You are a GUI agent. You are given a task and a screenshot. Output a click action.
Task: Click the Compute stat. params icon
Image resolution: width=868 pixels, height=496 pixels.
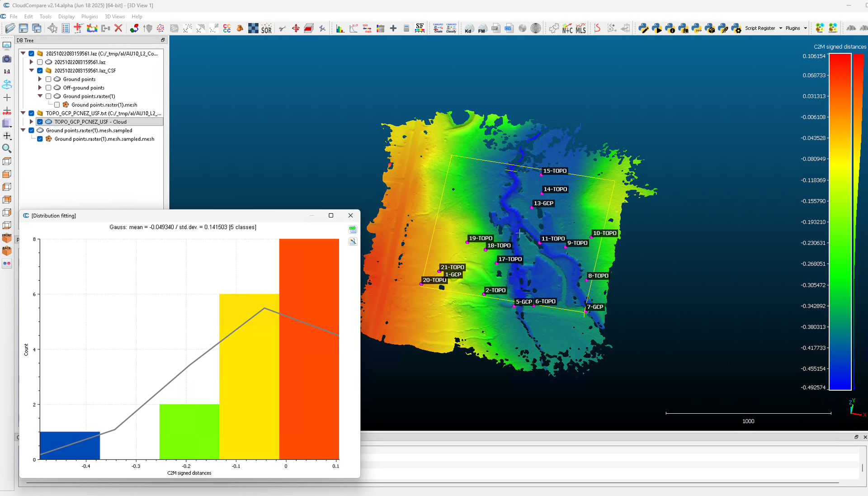(354, 28)
